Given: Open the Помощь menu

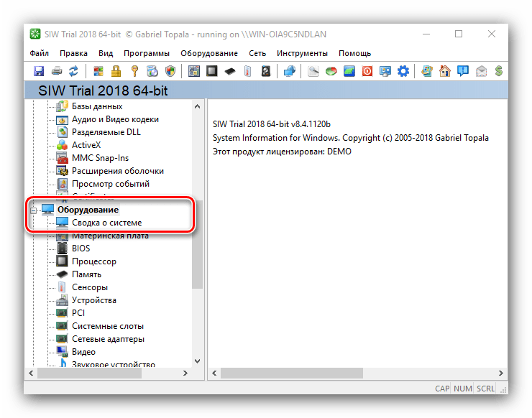Looking at the screenshot, I should click(355, 53).
